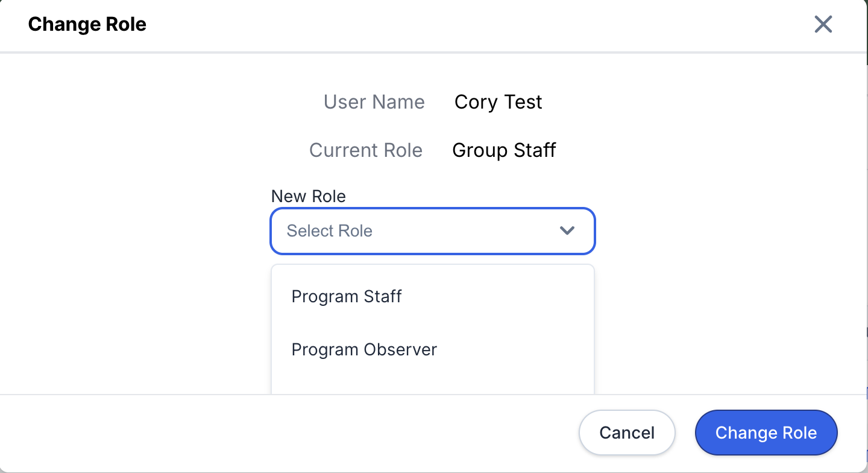Click the Group Staff current role
The width and height of the screenshot is (868, 473).
click(504, 150)
